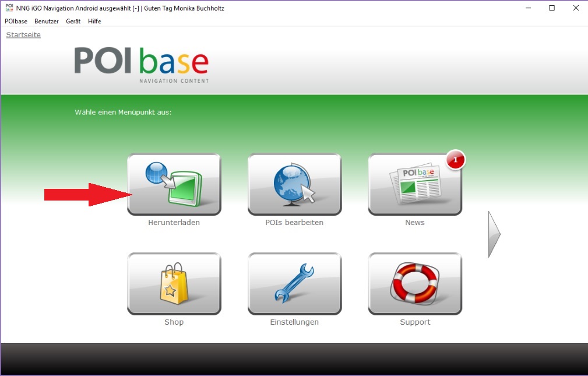Screen dimensions: 588x376
Task: Open the POIbase menu
Action: pos(16,22)
